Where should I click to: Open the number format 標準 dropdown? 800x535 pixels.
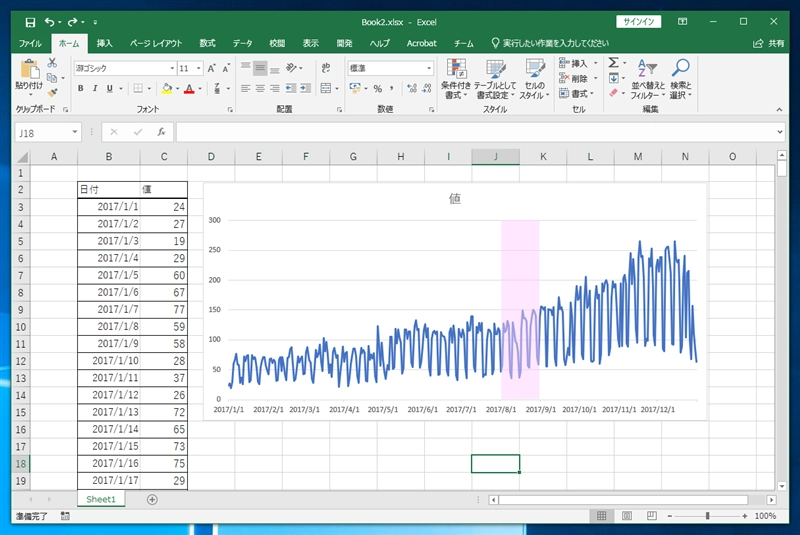pos(429,68)
